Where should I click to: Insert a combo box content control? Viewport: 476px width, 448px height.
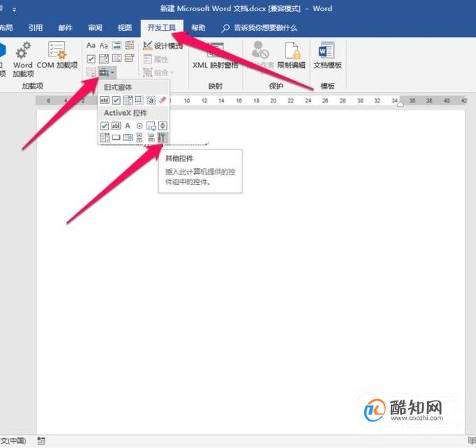(103, 59)
